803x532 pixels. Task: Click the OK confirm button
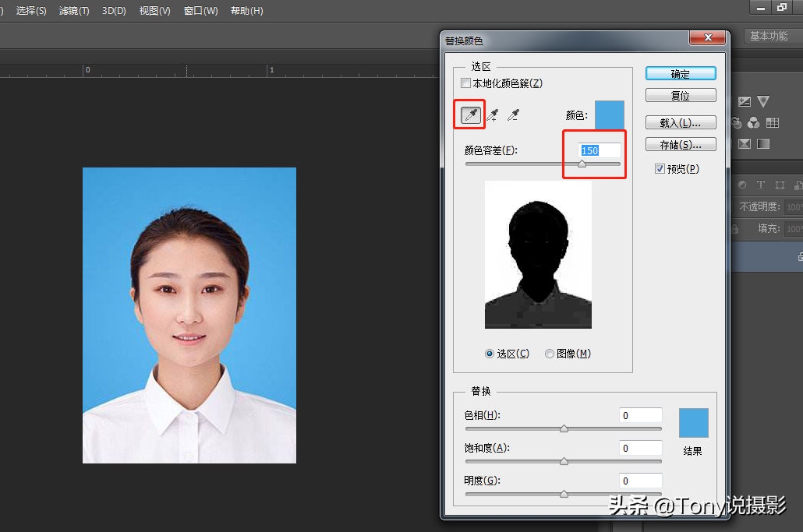[681, 74]
